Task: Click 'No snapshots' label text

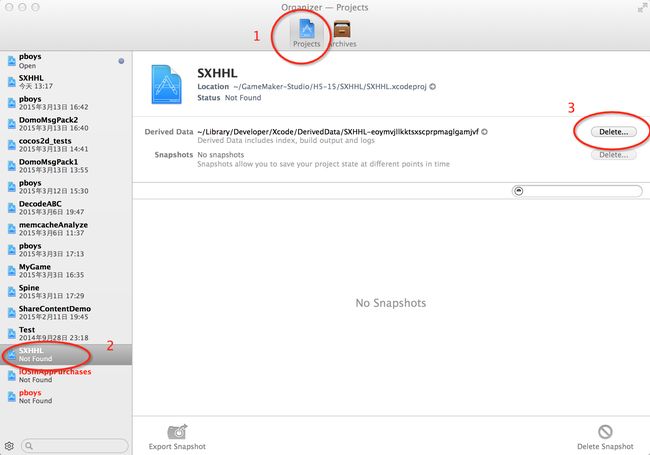Action: (221, 155)
